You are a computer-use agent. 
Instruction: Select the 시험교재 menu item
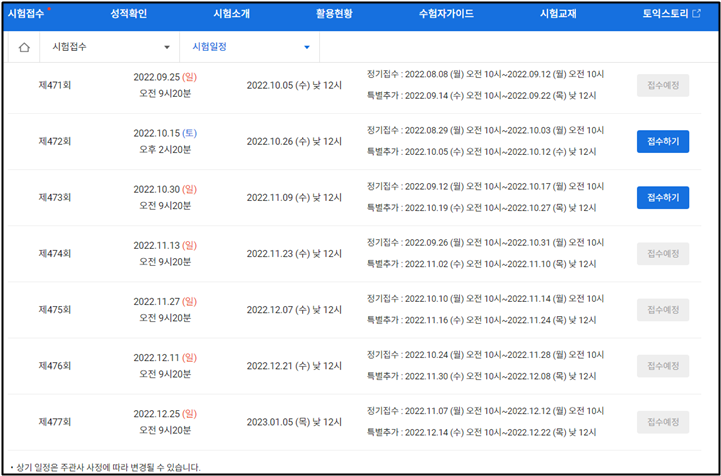coord(557,14)
